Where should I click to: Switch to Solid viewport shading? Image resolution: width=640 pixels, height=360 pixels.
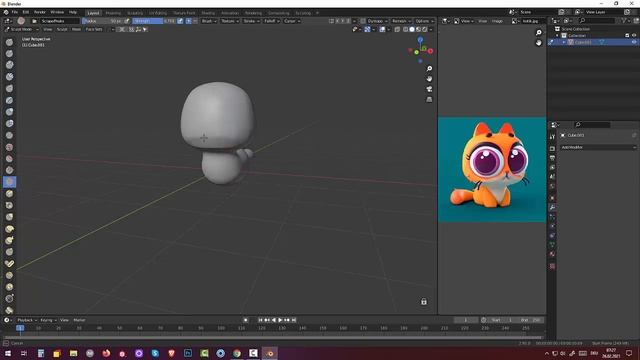412,29
